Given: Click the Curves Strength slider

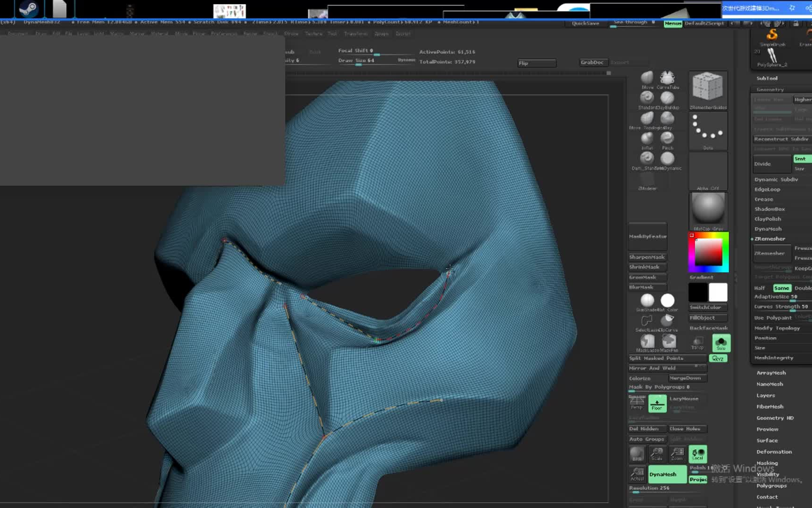Looking at the screenshot, I should pyautogui.click(x=781, y=306).
